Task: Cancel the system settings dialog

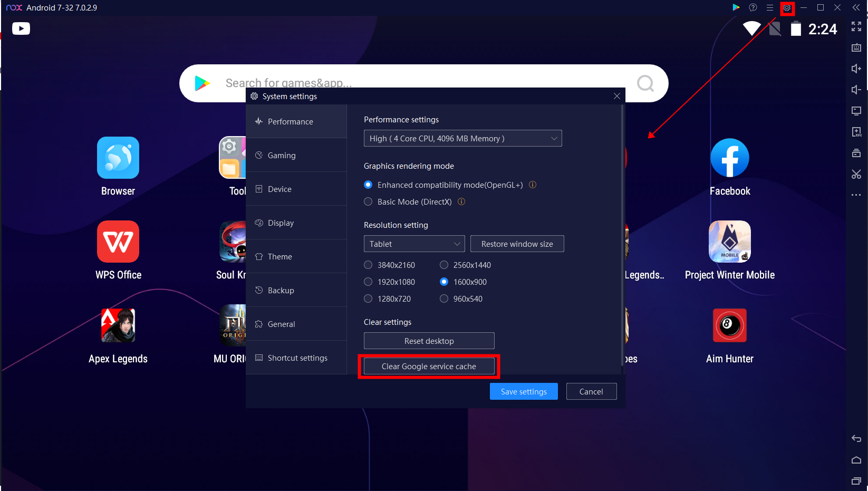Action: [591, 391]
